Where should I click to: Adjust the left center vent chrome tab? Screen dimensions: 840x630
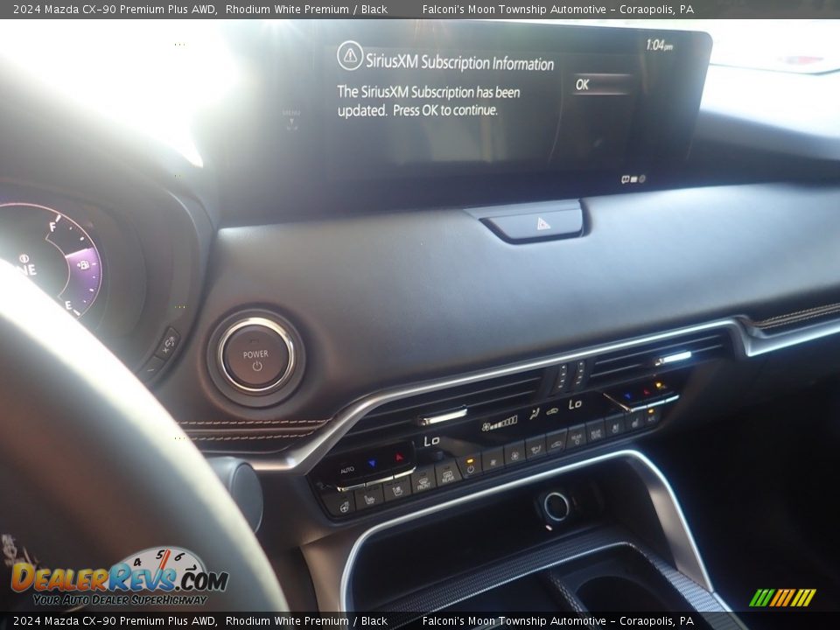443,416
